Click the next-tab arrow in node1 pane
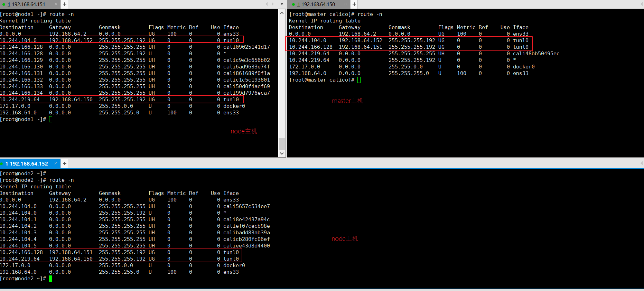Image resolution: width=644 pixels, height=291 pixels. point(273,4)
